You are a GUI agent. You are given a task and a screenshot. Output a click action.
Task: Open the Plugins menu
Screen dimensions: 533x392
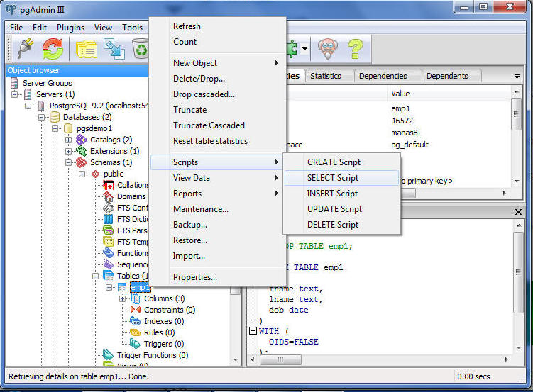click(70, 28)
